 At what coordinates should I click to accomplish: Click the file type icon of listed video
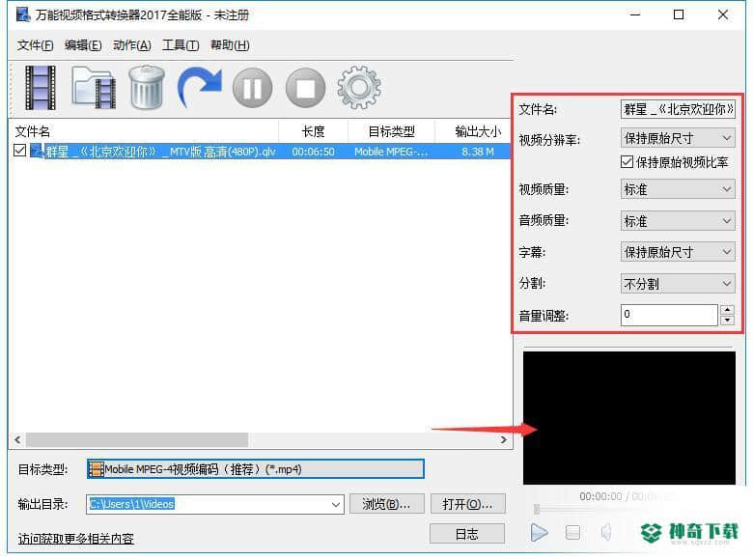(x=37, y=152)
